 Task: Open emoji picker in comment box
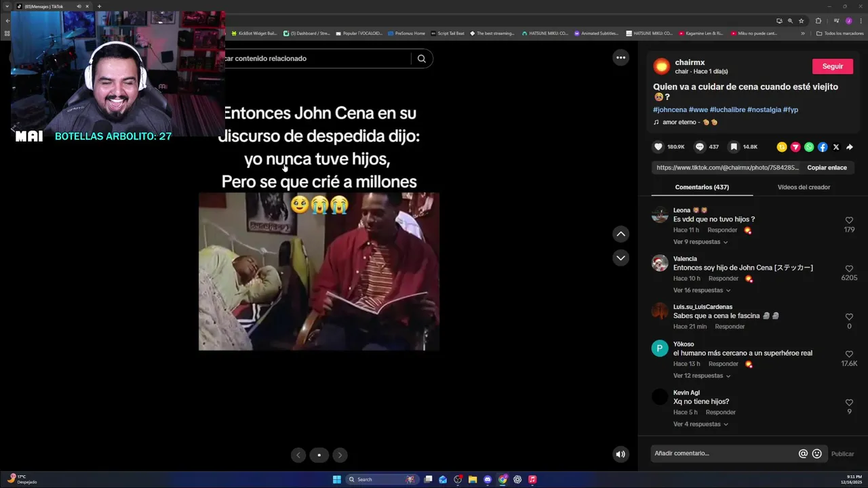pyautogui.click(x=816, y=453)
